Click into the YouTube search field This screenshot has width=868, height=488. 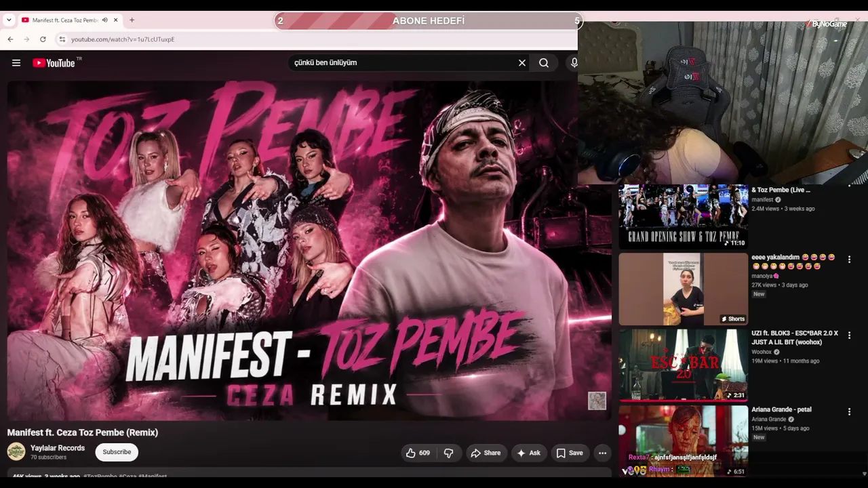pos(403,63)
